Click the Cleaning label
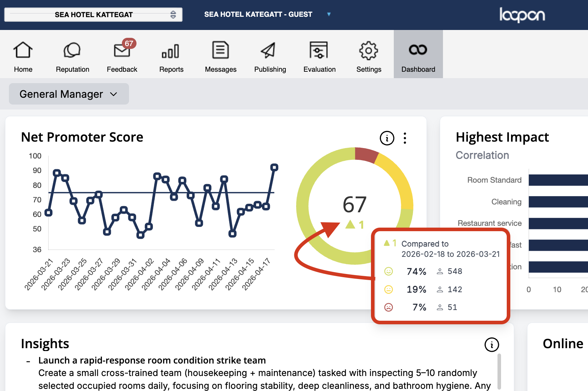This screenshot has height=391, width=588. coord(506,202)
